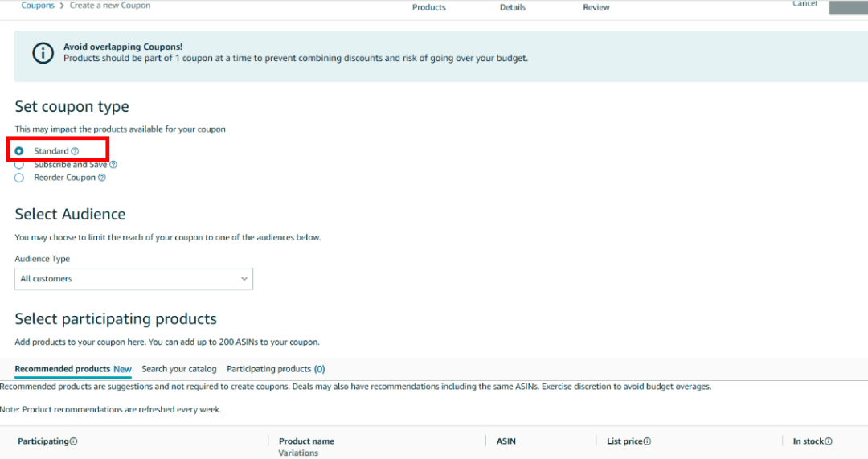Open the Audience Type dropdown
The image size is (868, 459).
coord(133,279)
